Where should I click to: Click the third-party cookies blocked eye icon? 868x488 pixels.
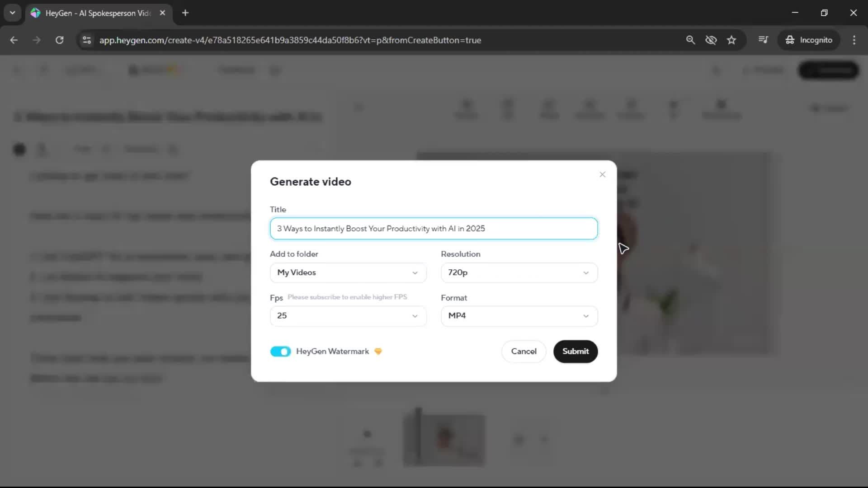[711, 40]
